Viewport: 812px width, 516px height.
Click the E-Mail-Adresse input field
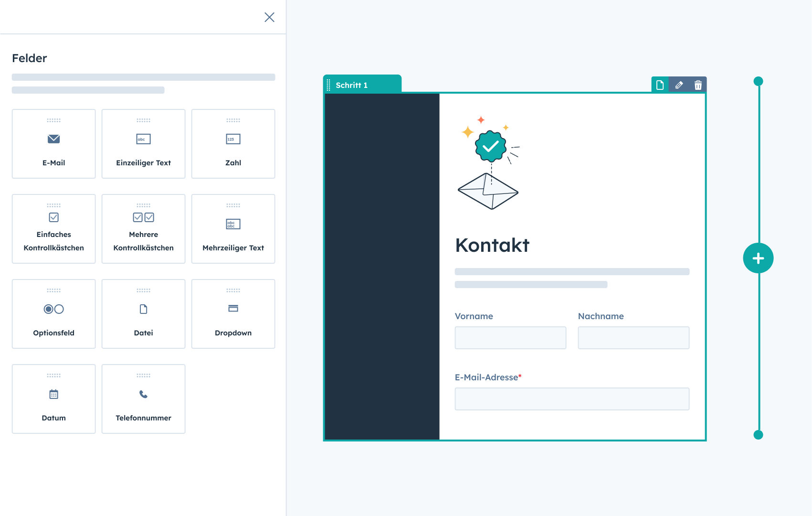click(572, 398)
